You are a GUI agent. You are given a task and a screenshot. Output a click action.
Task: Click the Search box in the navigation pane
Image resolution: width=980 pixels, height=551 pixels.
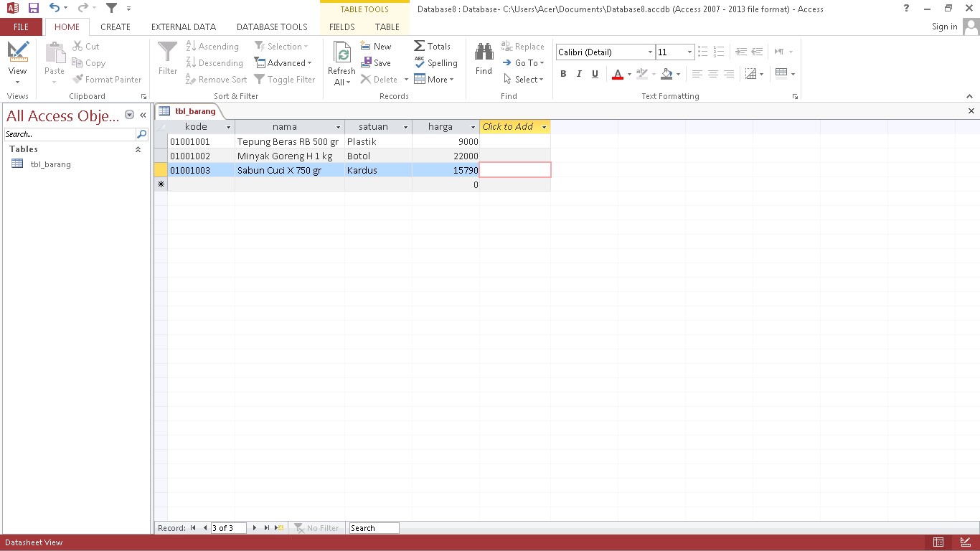coord(68,133)
